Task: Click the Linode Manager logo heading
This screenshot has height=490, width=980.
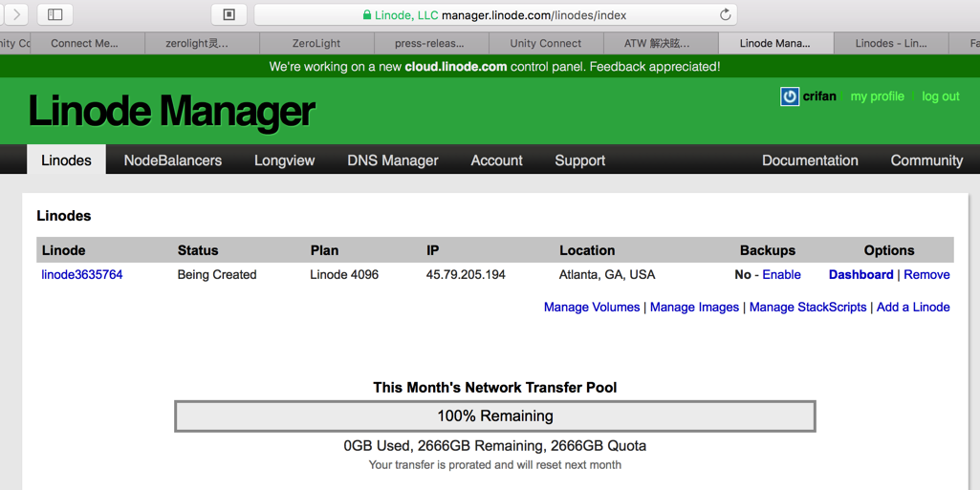Action: pyautogui.click(x=171, y=111)
